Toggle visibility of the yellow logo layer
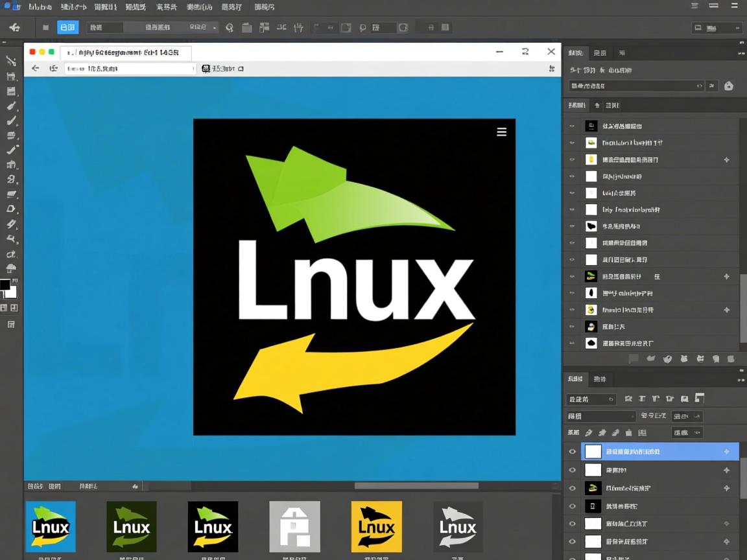Screen dimensions: 747x560 [x=573, y=488]
